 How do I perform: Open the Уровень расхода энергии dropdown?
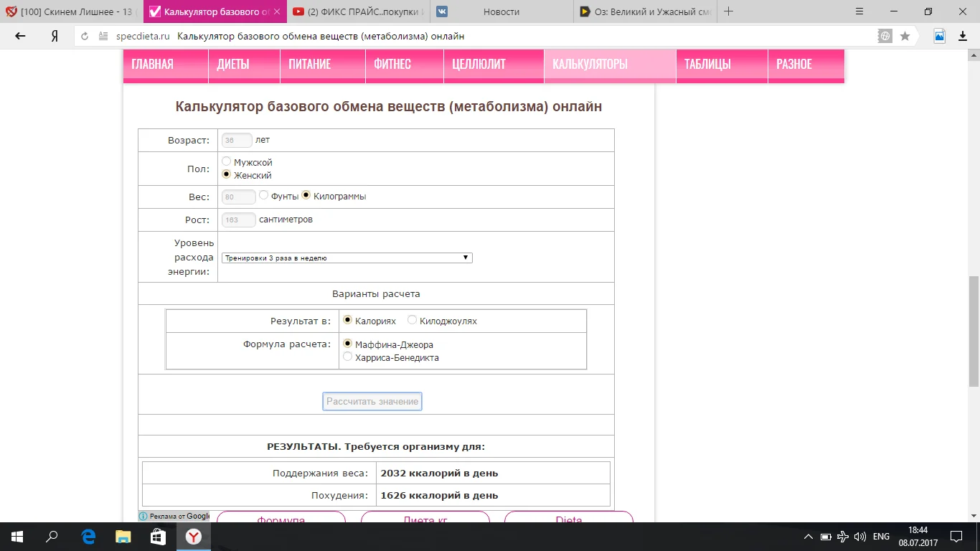tap(347, 258)
